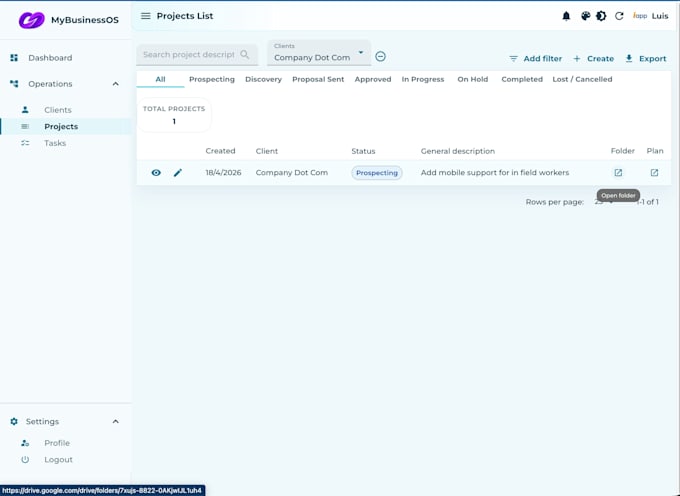Click the Prospecting status chip

(376, 173)
